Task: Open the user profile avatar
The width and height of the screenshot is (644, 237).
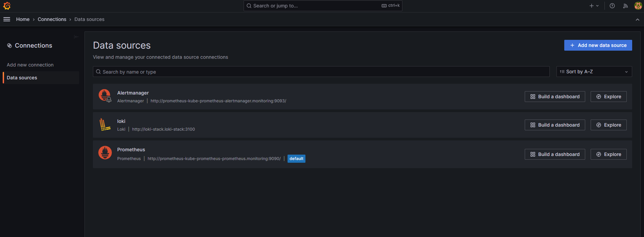Action: (638, 6)
